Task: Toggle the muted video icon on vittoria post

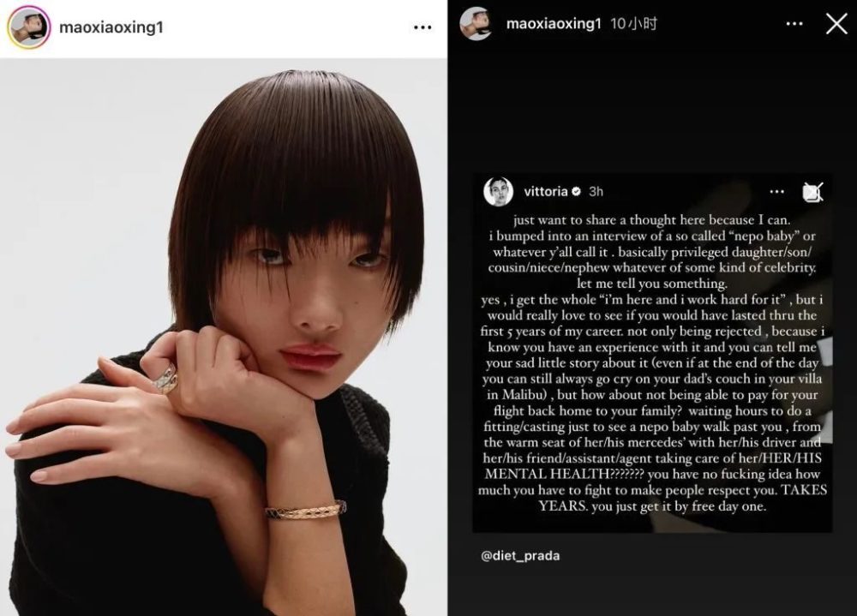Action: 812,192
